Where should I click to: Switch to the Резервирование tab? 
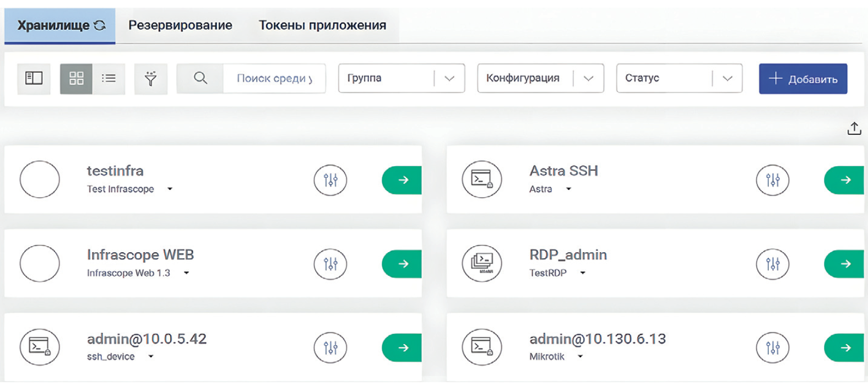[180, 25]
